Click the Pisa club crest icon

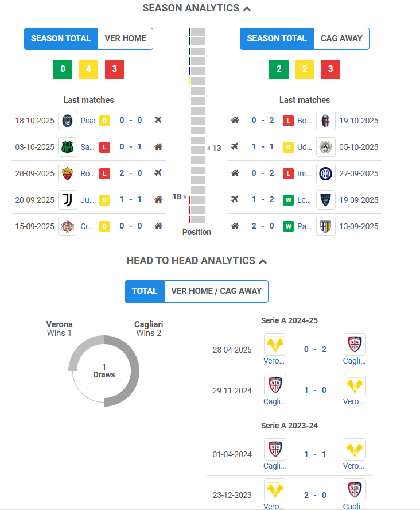[68, 121]
